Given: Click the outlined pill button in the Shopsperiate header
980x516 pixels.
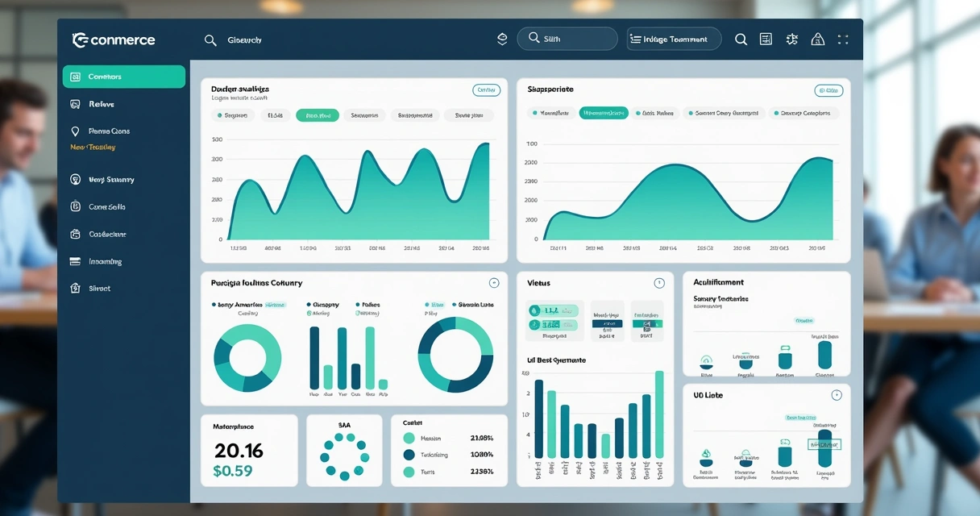Looking at the screenshot, I should pyautogui.click(x=828, y=89).
